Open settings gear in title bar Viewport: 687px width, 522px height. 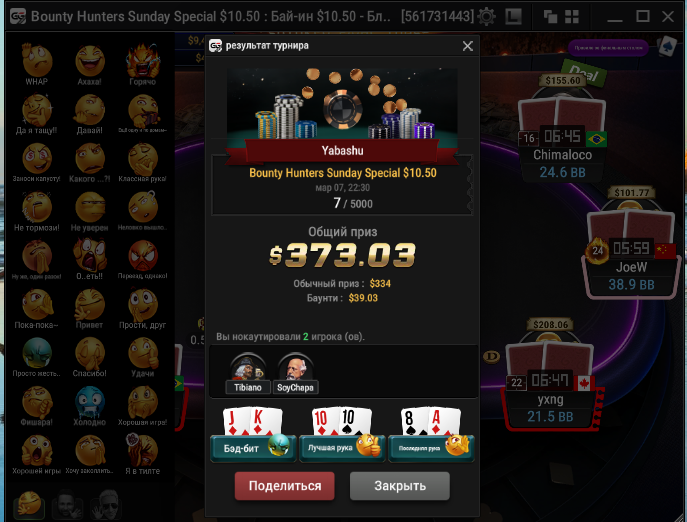486,17
